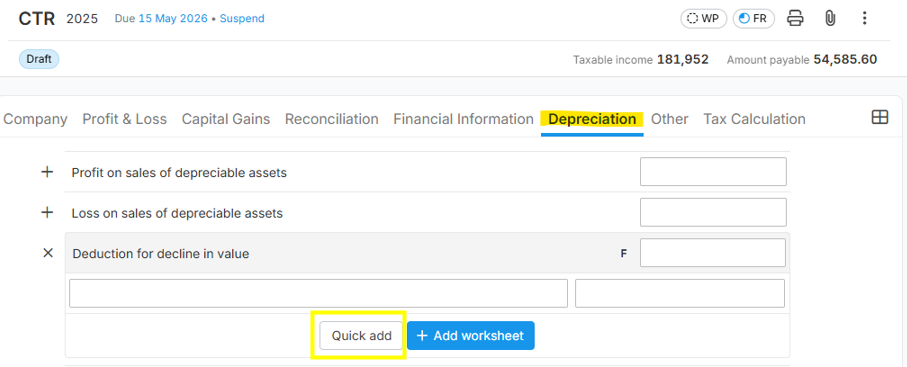Image resolution: width=907 pixels, height=367 pixels.
Task: Select the Reconciliation tab
Action: pos(331,119)
